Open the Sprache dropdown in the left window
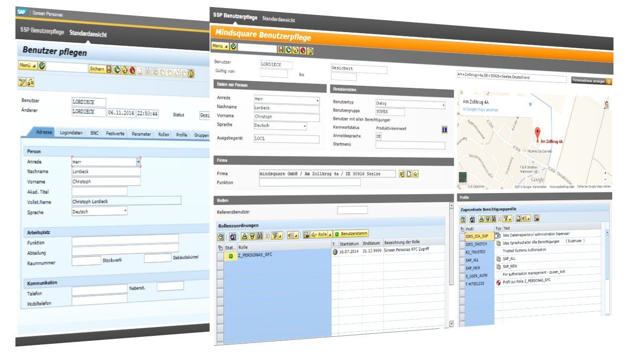This screenshot has height=362, width=644. 125,212
